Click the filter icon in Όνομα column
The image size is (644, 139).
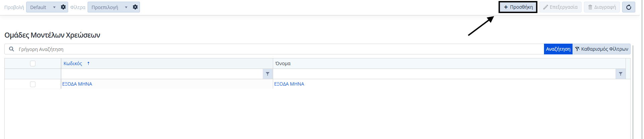621,74
